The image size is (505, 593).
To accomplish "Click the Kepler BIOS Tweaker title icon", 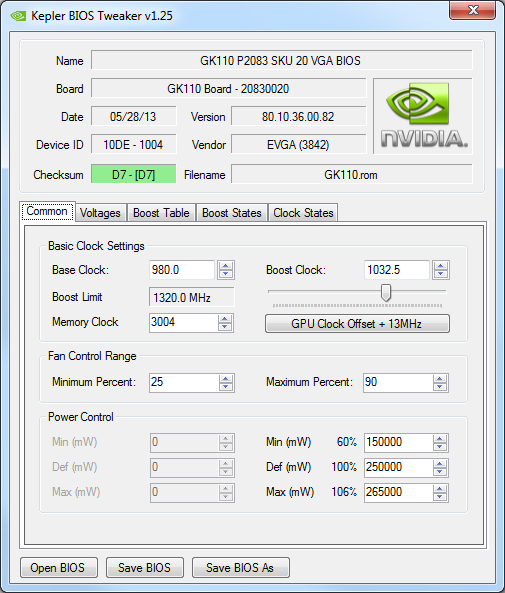I will coord(18,16).
